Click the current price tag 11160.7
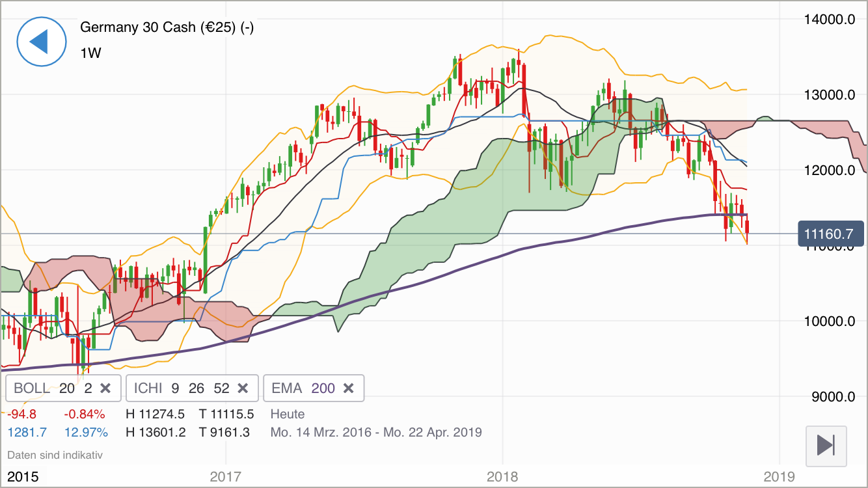The width and height of the screenshot is (868, 488). pos(830,234)
